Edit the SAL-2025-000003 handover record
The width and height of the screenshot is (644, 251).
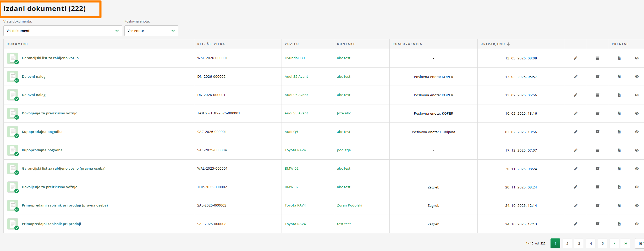point(575,205)
